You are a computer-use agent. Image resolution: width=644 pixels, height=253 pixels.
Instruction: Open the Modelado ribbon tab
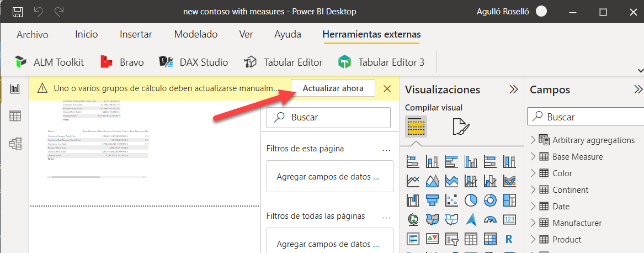click(196, 34)
